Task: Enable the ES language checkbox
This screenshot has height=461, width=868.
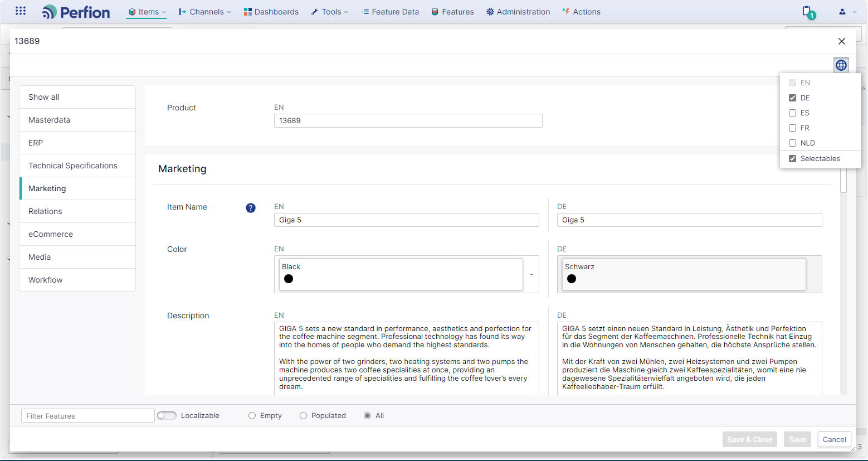Action: (x=792, y=113)
